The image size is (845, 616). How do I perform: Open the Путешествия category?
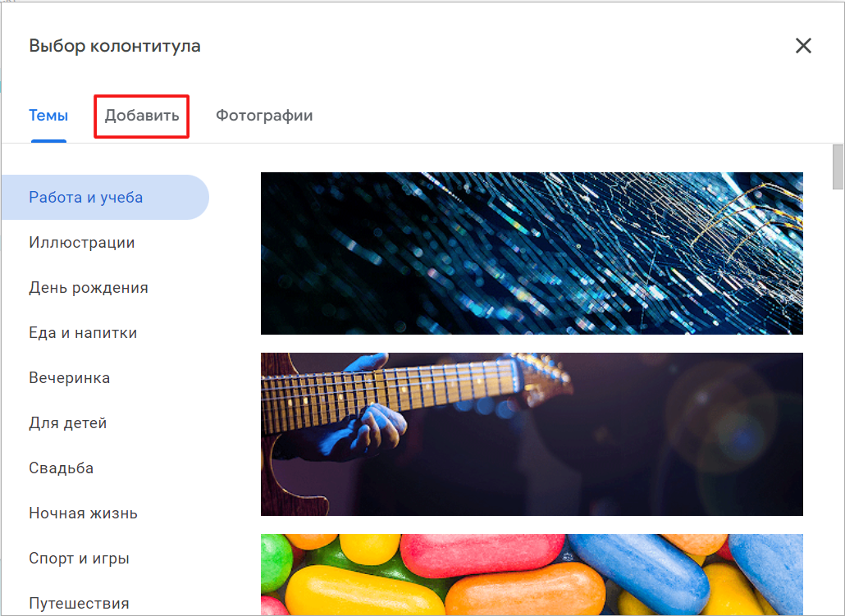pyautogui.click(x=80, y=603)
